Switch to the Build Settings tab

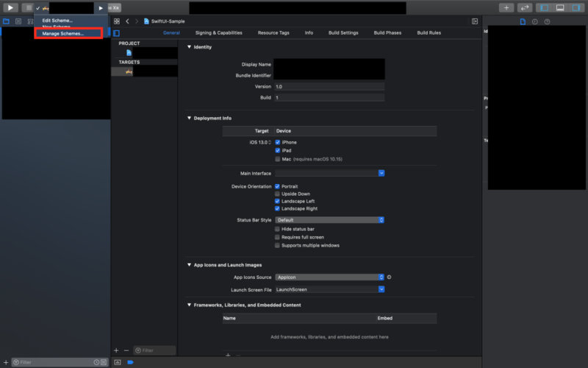(343, 32)
